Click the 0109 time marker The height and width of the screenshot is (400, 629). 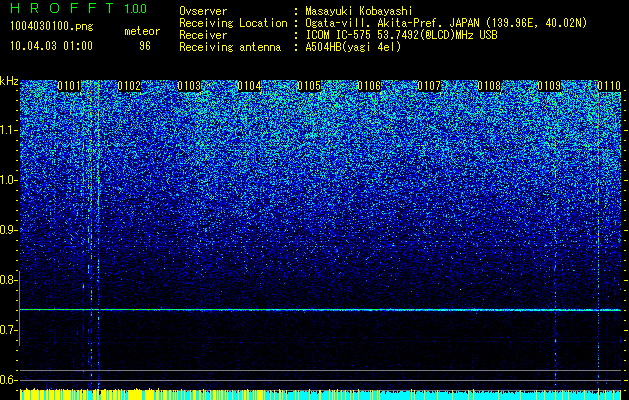(x=549, y=86)
